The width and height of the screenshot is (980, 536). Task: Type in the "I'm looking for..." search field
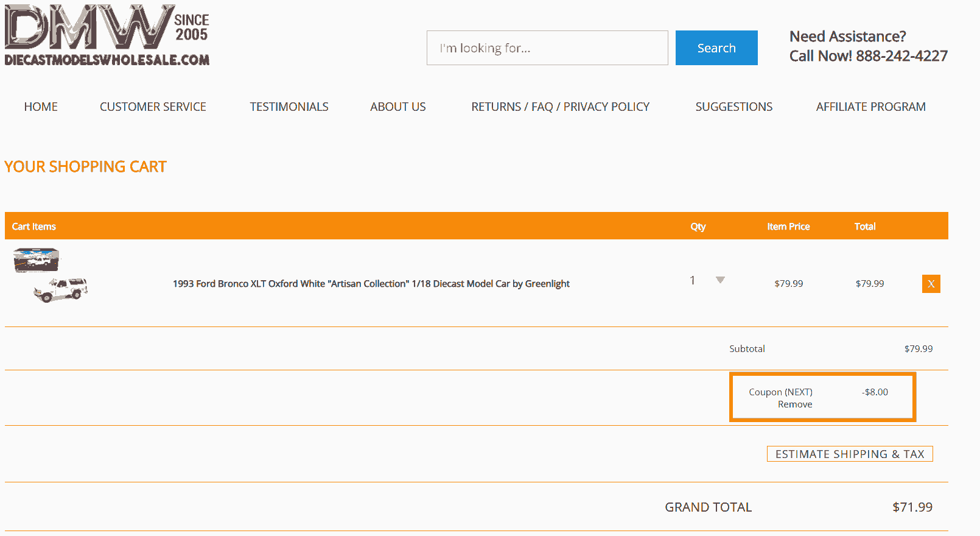point(547,48)
